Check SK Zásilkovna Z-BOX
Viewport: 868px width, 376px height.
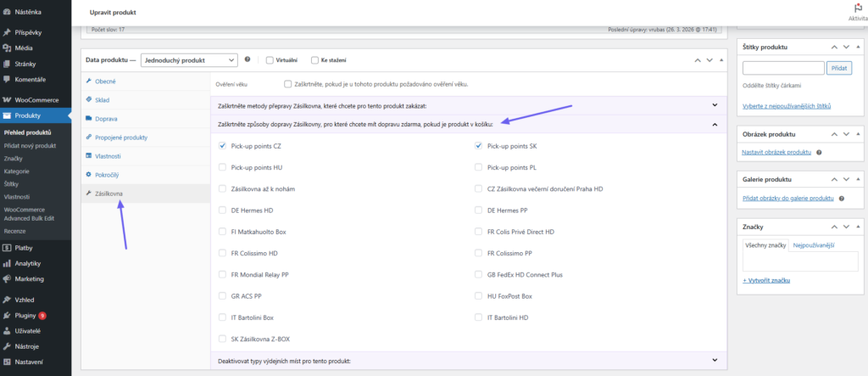click(x=223, y=339)
